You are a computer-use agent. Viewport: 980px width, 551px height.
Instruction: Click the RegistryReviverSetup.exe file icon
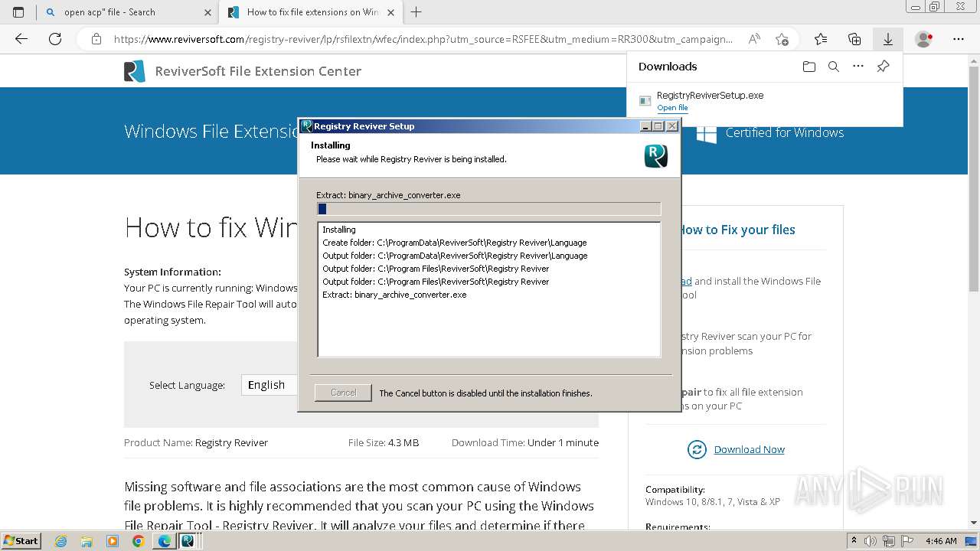tap(645, 101)
